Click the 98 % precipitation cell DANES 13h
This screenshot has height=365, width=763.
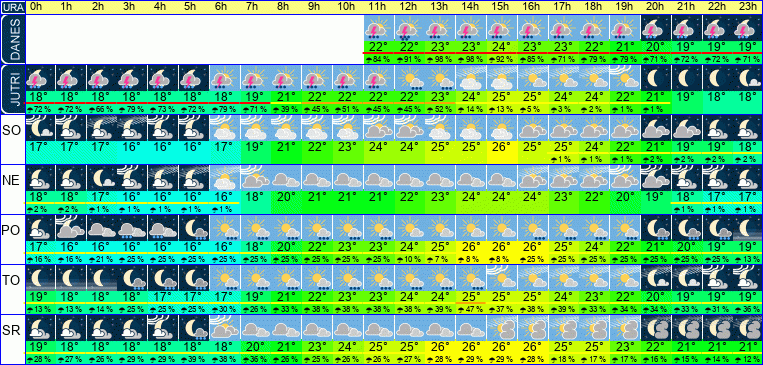pos(439,60)
